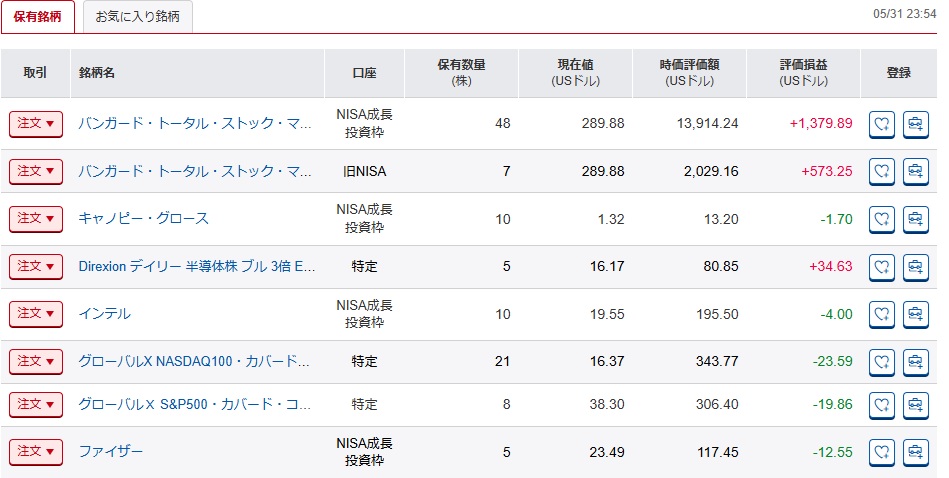Image resolution: width=949 pixels, height=478 pixels.
Task: Heart icon for グローバルX S&P500 row
Action: pyautogui.click(x=882, y=404)
